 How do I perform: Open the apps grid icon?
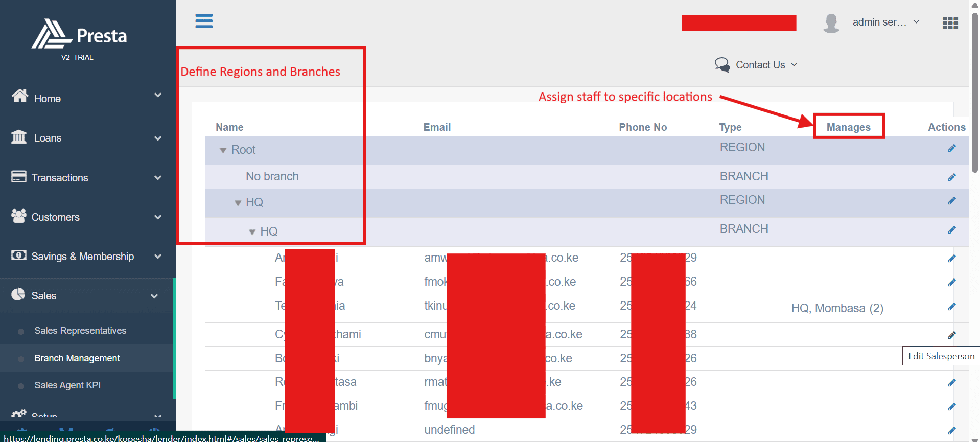(x=950, y=23)
